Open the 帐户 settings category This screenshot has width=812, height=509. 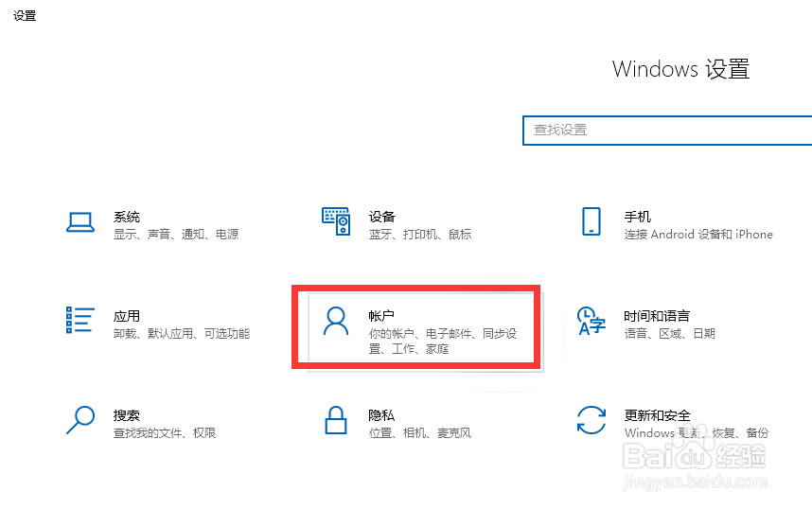(x=426, y=332)
